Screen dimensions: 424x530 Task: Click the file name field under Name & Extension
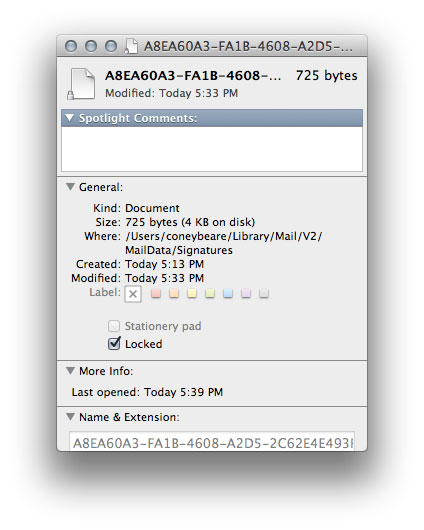212,441
